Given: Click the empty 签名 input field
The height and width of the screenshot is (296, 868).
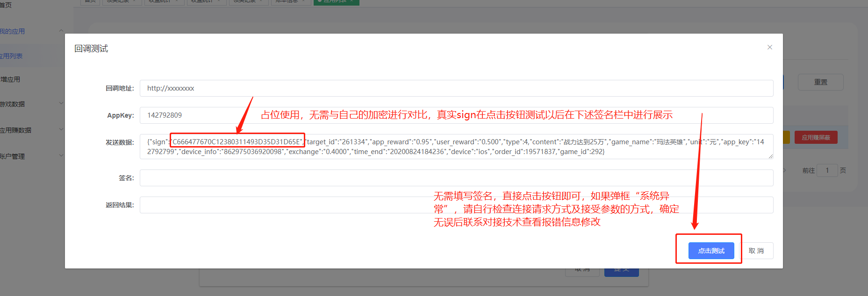Looking at the screenshot, I should pyautogui.click(x=456, y=178).
